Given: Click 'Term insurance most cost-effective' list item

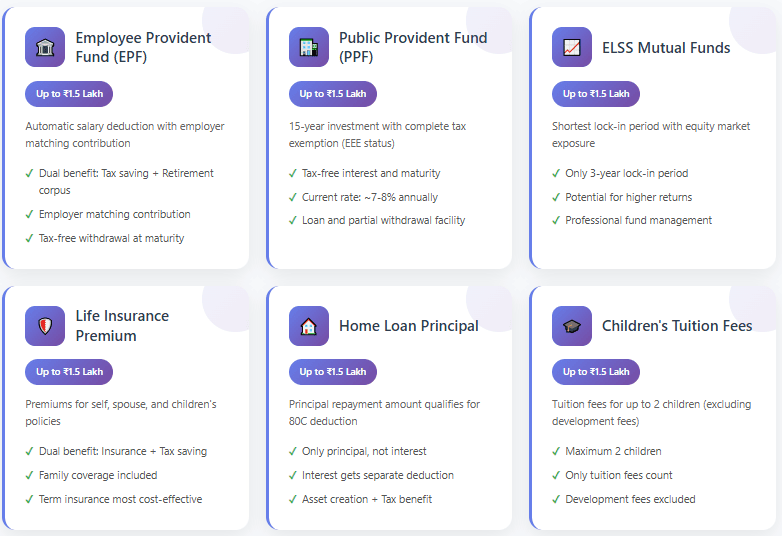Looking at the screenshot, I should [120, 499].
